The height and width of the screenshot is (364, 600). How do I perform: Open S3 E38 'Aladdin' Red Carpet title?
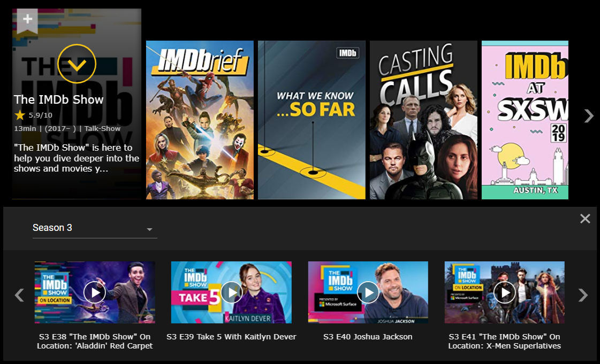click(95, 341)
